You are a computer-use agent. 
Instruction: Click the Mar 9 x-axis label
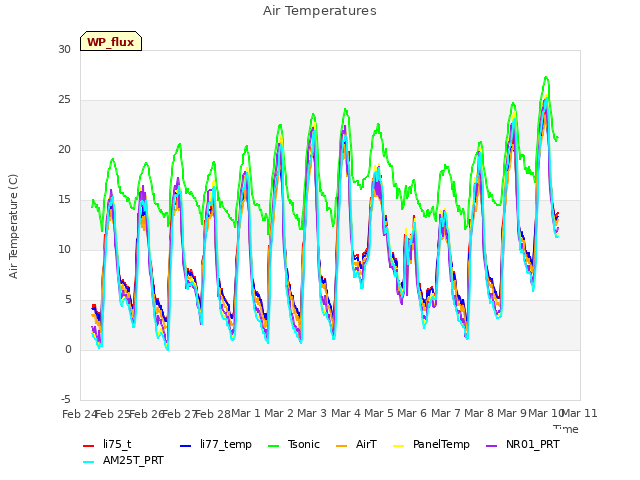[x=512, y=413]
